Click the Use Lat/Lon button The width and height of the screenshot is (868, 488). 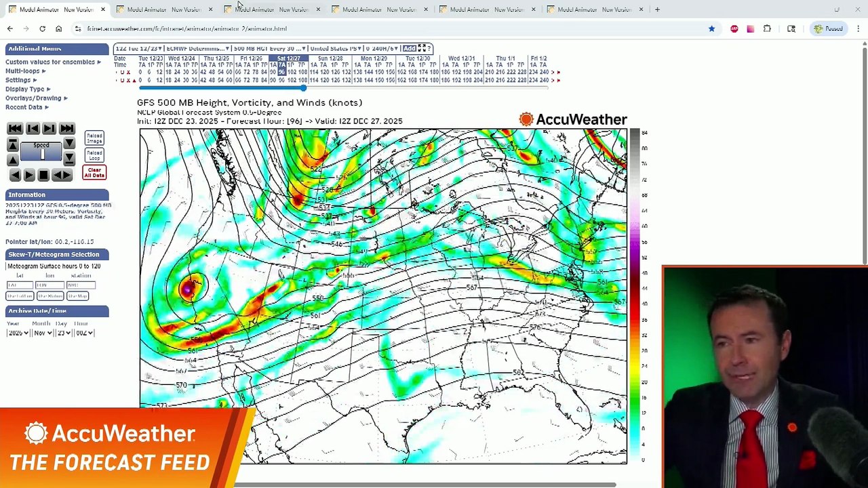click(x=20, y=296)
